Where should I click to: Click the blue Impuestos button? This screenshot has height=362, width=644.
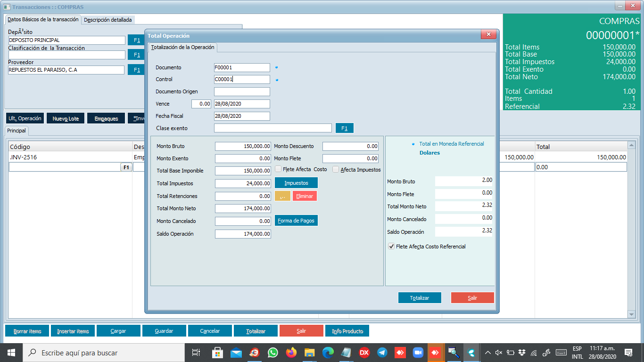tap(296, 183)
